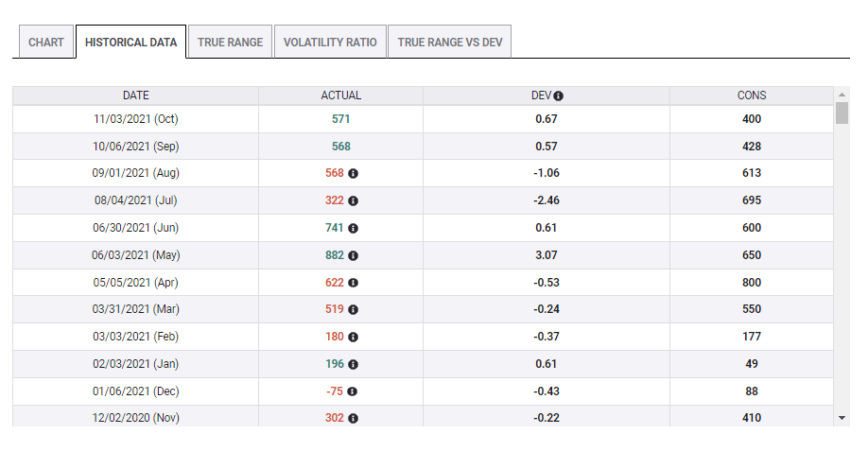
Task: Open True Range vs Dev tab
Action: coord(449,43)
